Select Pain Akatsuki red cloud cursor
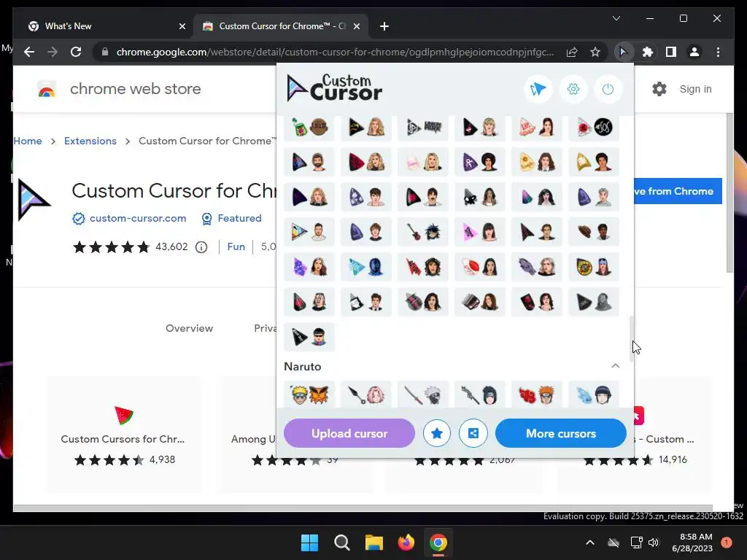This screenshot has height=560, width=747. 537,394
